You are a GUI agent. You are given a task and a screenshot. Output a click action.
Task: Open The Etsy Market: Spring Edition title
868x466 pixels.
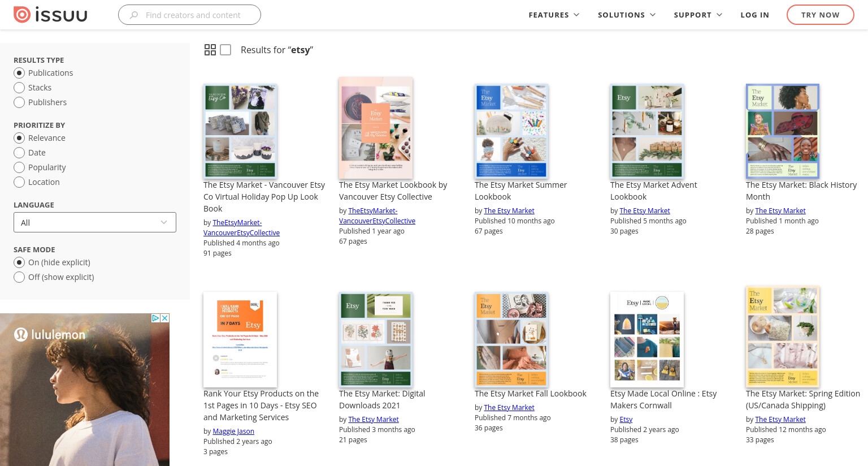point(803,399)
